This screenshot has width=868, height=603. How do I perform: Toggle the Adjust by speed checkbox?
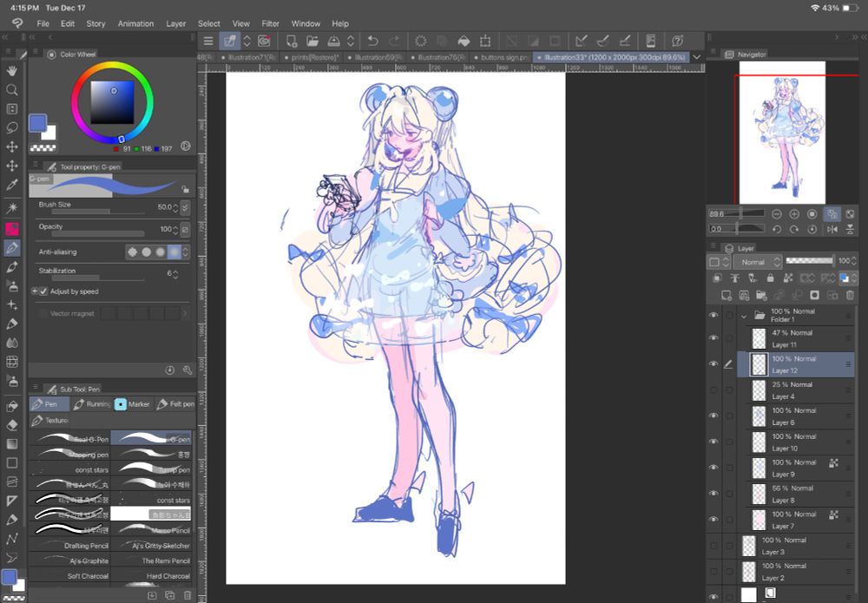click(43, 292)
